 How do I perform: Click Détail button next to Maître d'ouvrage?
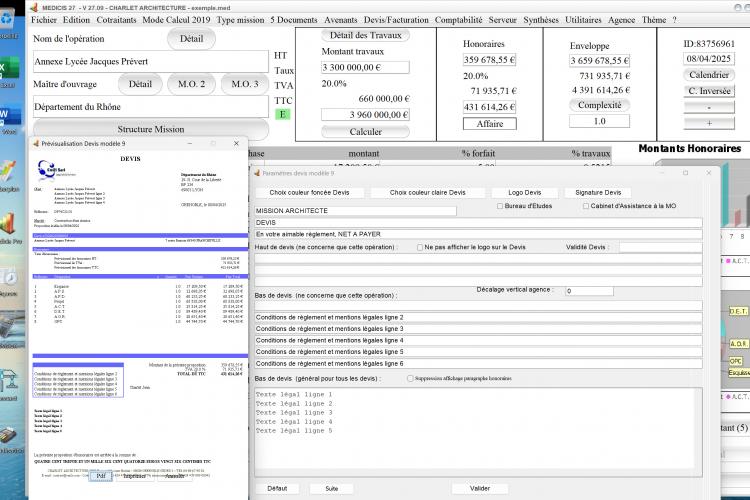(x=140, y=84)
